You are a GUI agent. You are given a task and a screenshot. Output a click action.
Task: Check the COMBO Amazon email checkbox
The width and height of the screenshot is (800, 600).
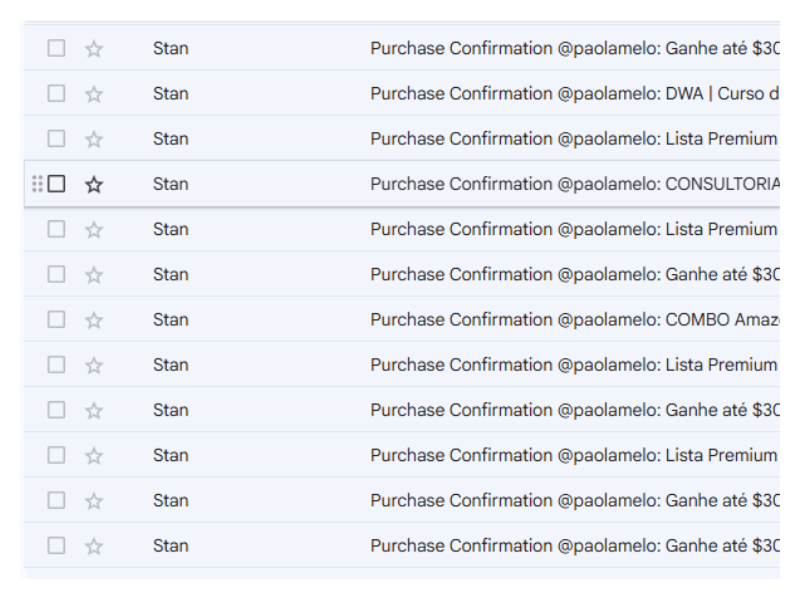point(57,320)
